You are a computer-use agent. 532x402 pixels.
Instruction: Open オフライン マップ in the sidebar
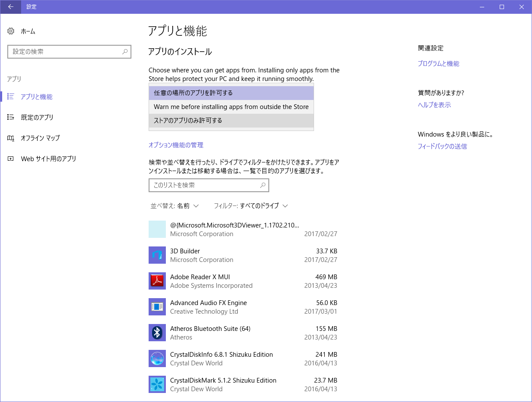point(40,138)
